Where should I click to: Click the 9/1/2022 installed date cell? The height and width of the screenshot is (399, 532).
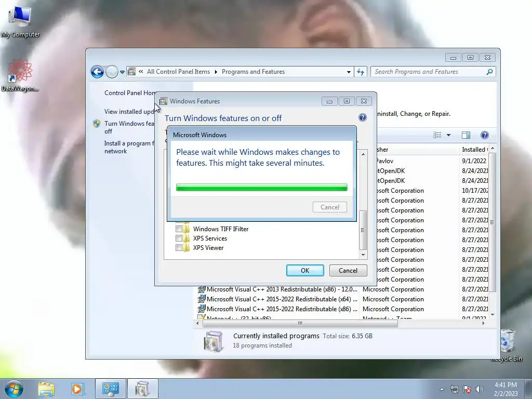(x=474, y=161)
